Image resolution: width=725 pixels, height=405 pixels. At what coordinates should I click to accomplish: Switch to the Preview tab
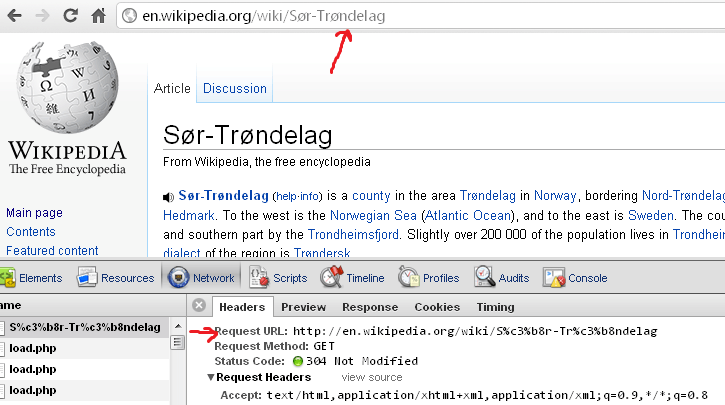coord(303,307)
